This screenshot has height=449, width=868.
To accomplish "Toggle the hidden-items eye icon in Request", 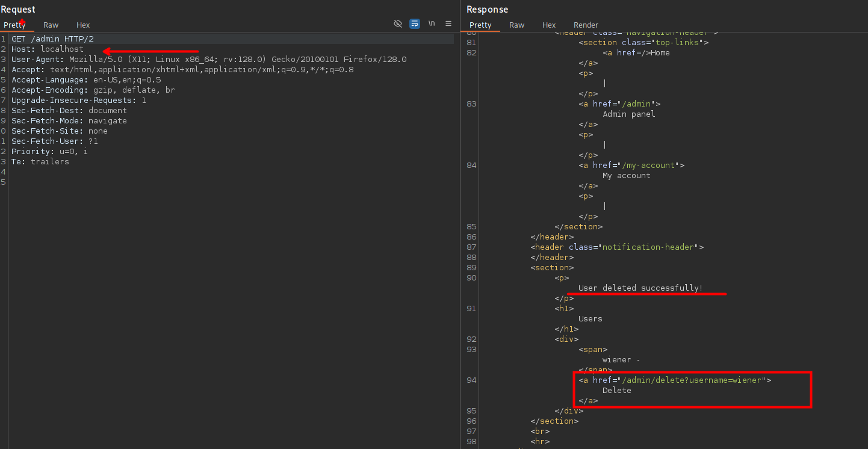I will tap(397, 23).
